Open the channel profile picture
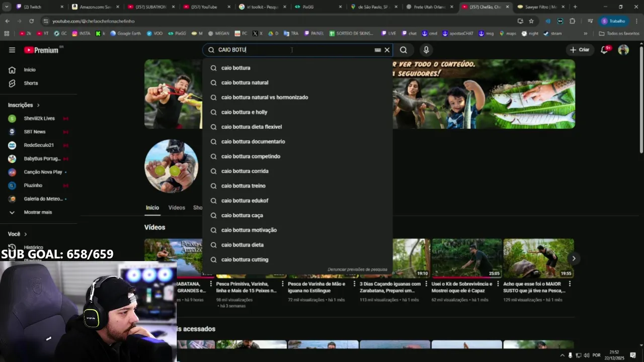The width and height of the screenshot is (644, 362). (x=172, y=166)
